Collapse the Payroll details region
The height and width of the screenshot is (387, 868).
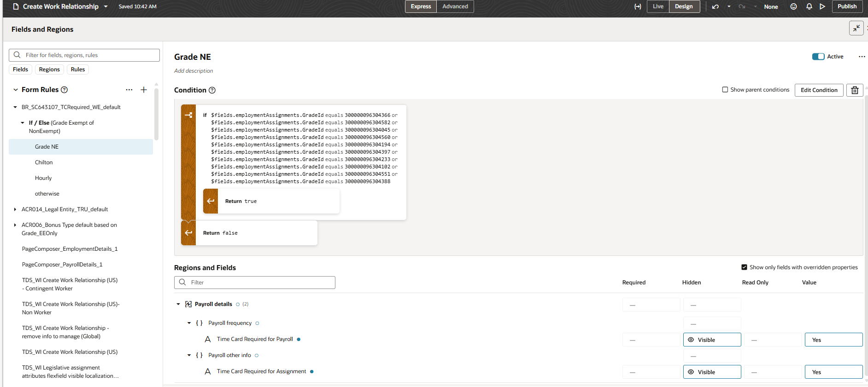(178, 304)
